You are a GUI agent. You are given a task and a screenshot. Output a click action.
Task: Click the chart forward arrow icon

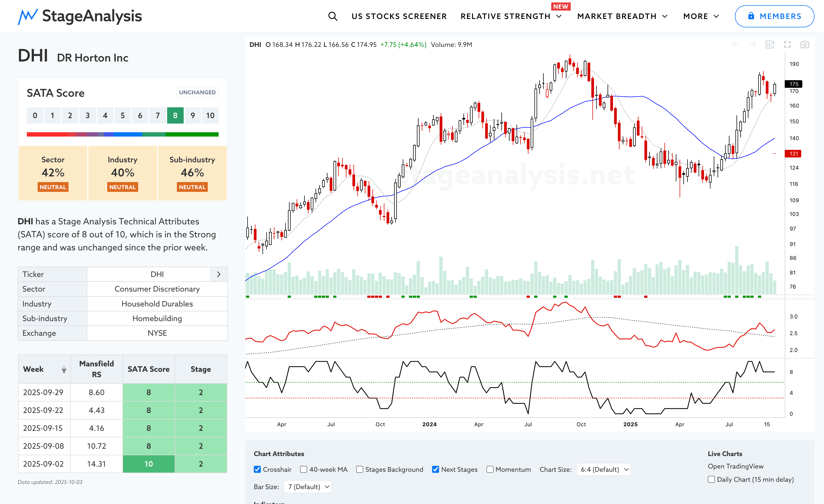pos(752,44)
